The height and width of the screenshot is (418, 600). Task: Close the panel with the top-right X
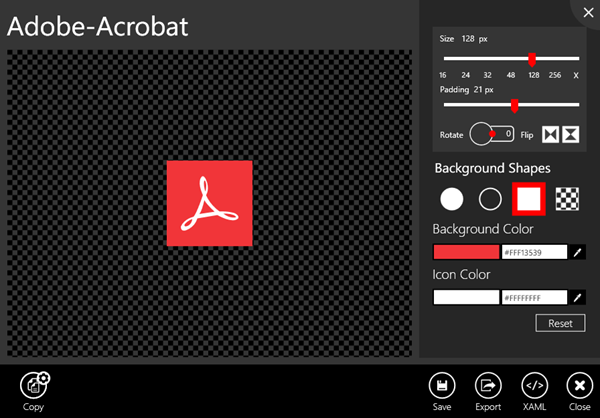(588, 13)
